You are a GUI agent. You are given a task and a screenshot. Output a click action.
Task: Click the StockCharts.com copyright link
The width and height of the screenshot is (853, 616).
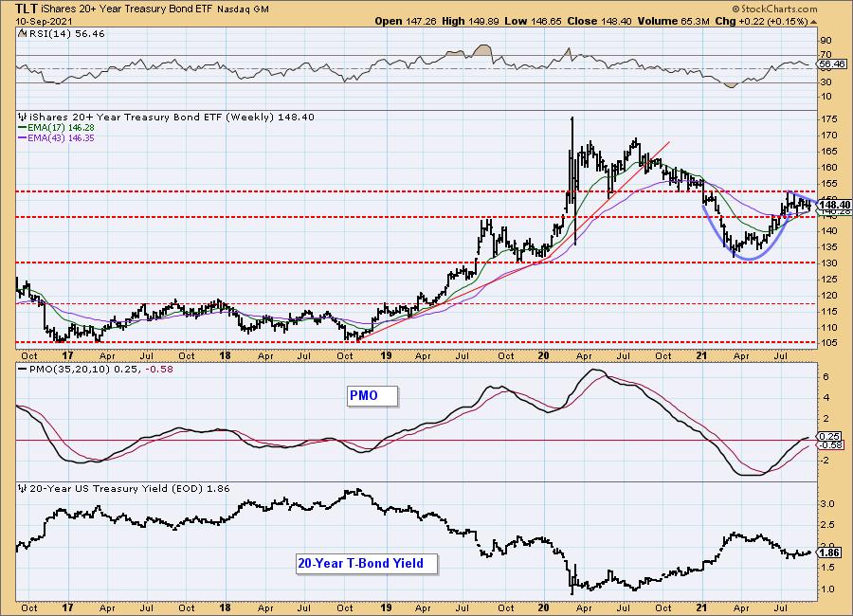point(774,9)
